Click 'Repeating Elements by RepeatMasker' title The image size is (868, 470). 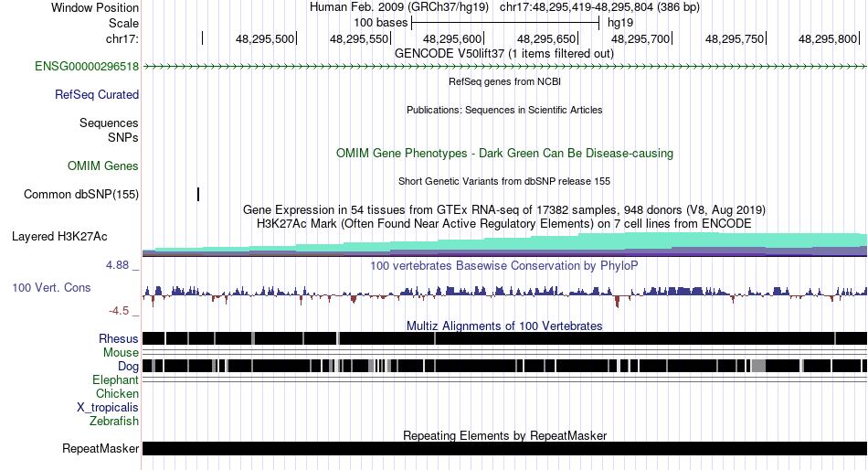[x=505, y=435]
